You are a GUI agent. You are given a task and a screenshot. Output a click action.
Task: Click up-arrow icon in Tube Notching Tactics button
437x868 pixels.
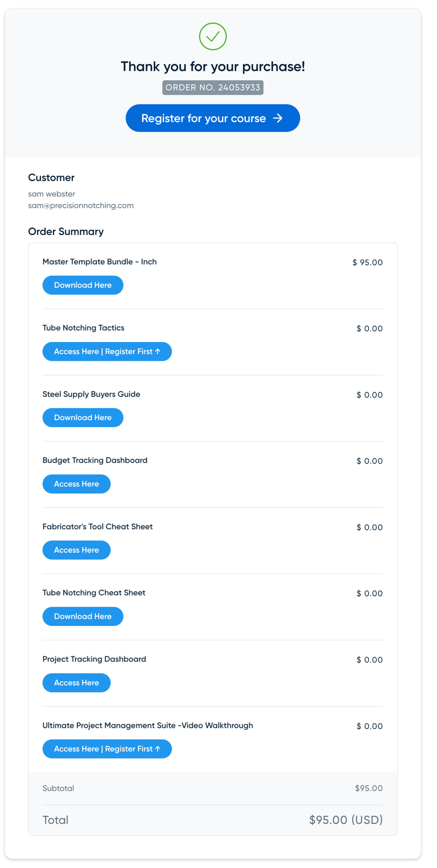(157, 351)
